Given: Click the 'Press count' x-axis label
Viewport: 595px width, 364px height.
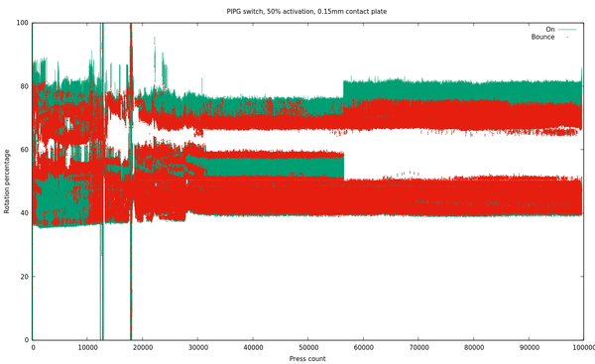Looking at the screenshot, I should coord(307,359).
